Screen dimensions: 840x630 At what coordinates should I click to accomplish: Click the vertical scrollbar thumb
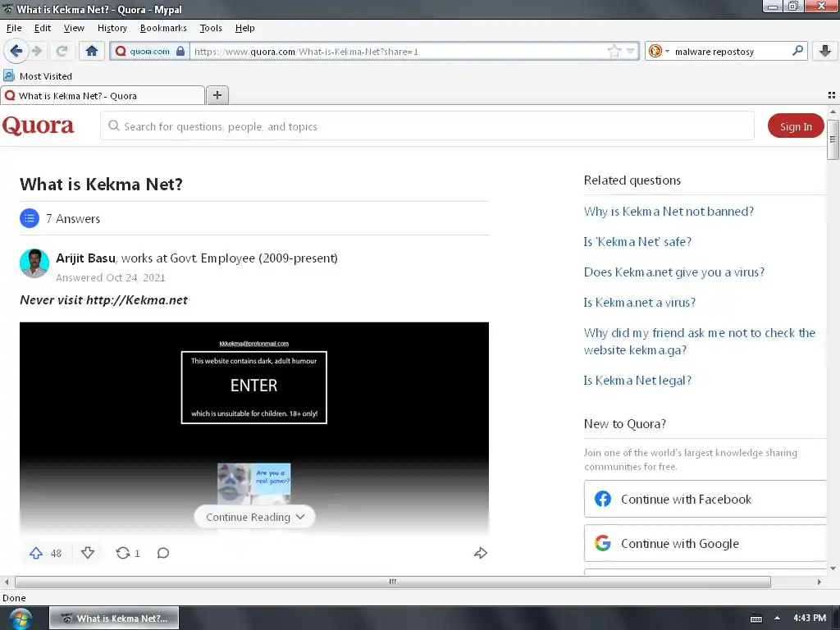833,139
